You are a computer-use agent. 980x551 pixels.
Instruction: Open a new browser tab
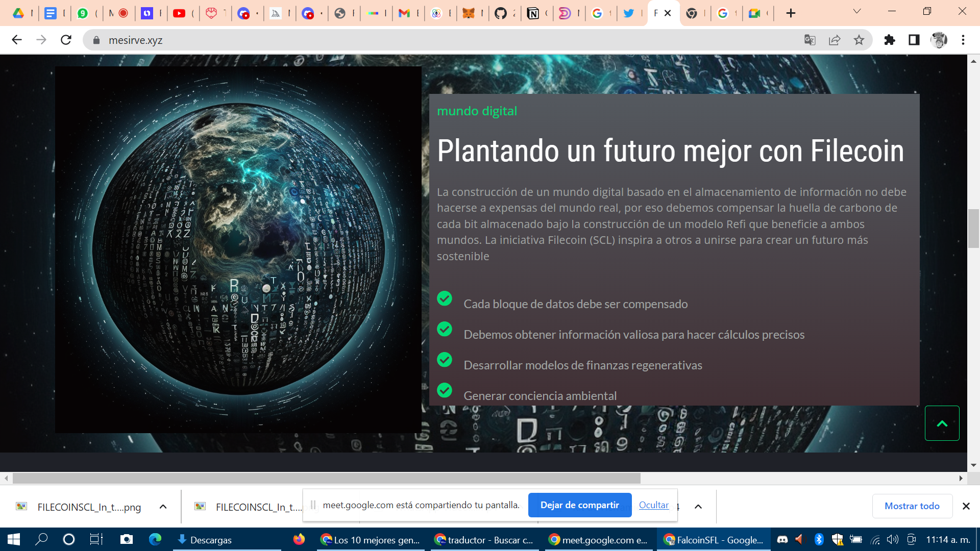791,13
